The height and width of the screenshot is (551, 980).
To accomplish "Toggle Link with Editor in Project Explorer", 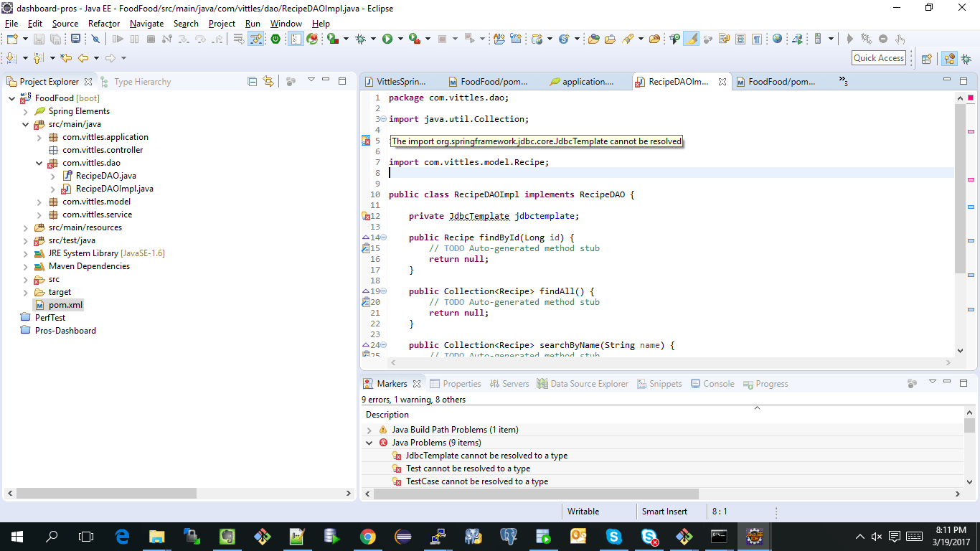I will (268, 82).
